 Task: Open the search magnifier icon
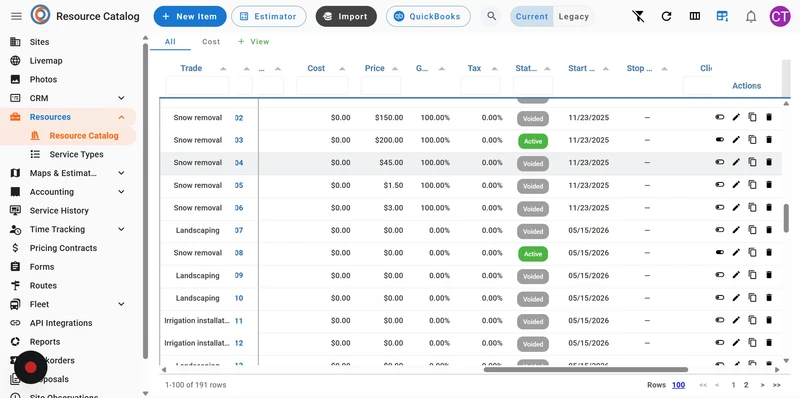(x=491, y=16)
